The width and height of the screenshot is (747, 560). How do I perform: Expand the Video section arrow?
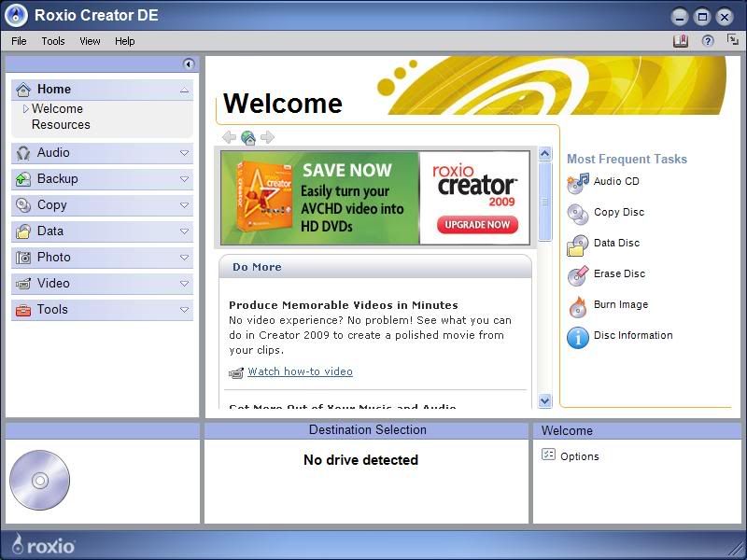click(184, 284)
